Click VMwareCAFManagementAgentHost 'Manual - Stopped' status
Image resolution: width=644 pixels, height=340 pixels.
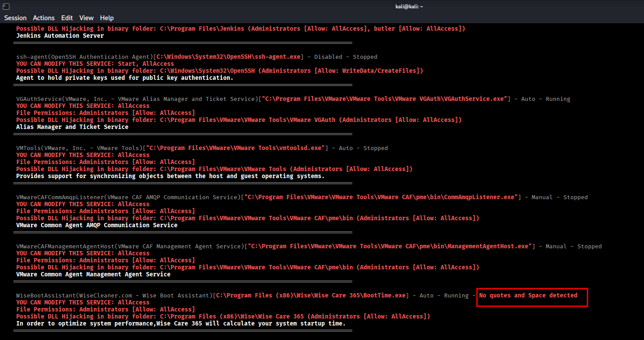(x=574, y=246)
